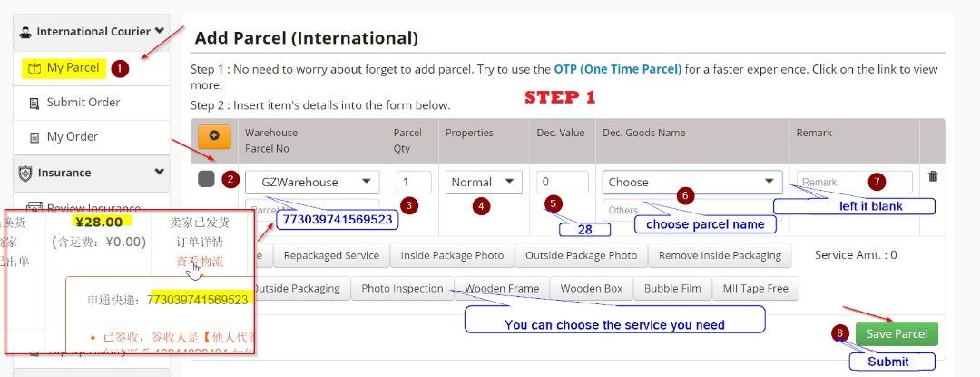Tick the grey parcel row checkbox
Image resolution: width=980 pixels, height=377 pixels.
coord(206,179)
